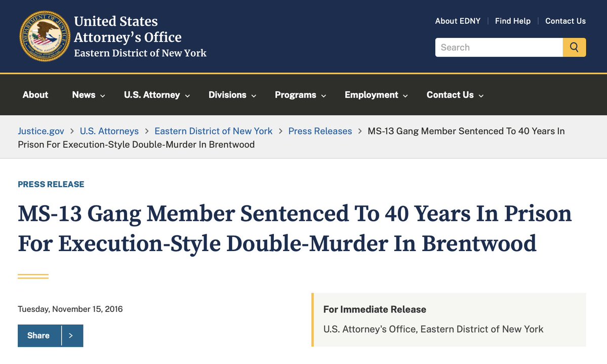Expand the News menu chevron
Viewport: 607px width, 364px height.
(103, 96)
